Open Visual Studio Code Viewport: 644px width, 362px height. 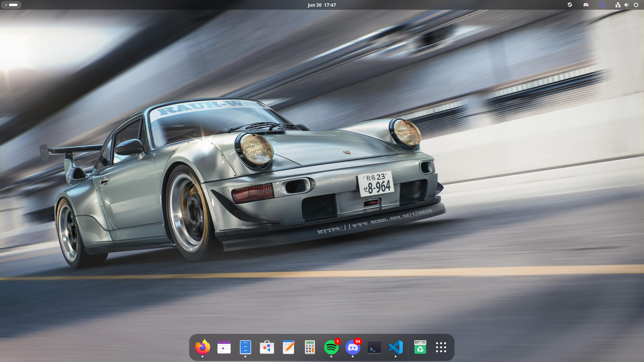396,347
